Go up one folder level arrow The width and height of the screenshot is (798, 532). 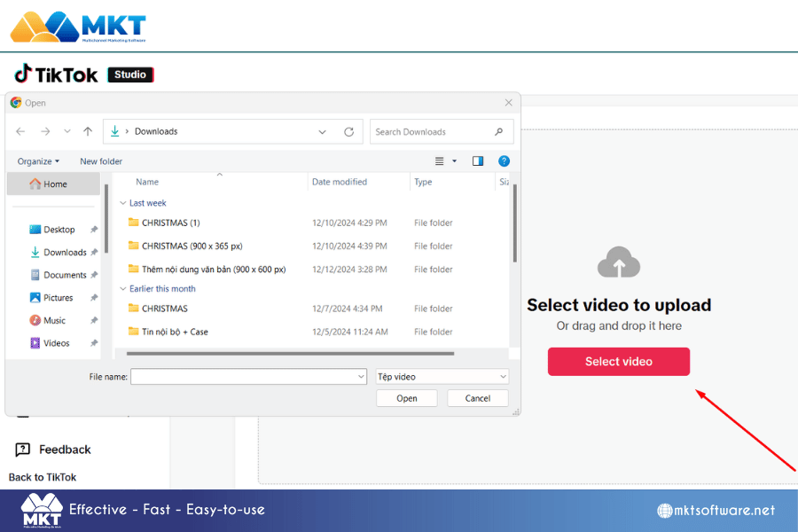(88, 131)
